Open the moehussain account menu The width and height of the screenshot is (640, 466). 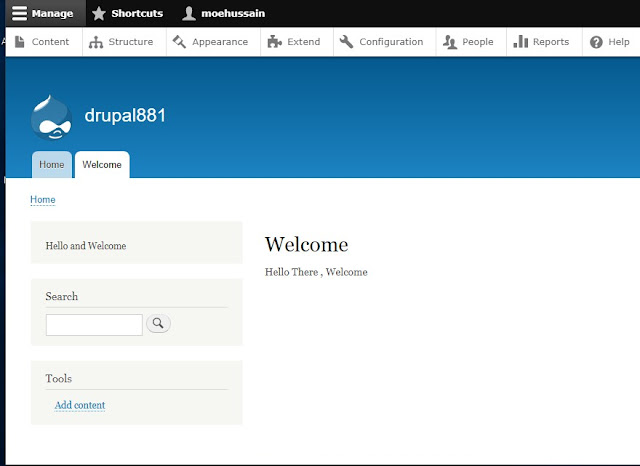[224, 13]
